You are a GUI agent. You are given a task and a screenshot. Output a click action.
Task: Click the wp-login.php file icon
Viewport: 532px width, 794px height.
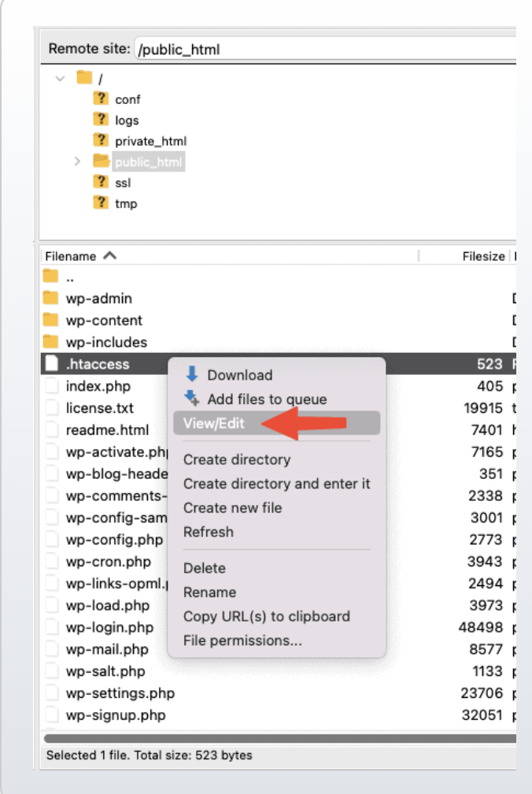(x=52, y=627)
